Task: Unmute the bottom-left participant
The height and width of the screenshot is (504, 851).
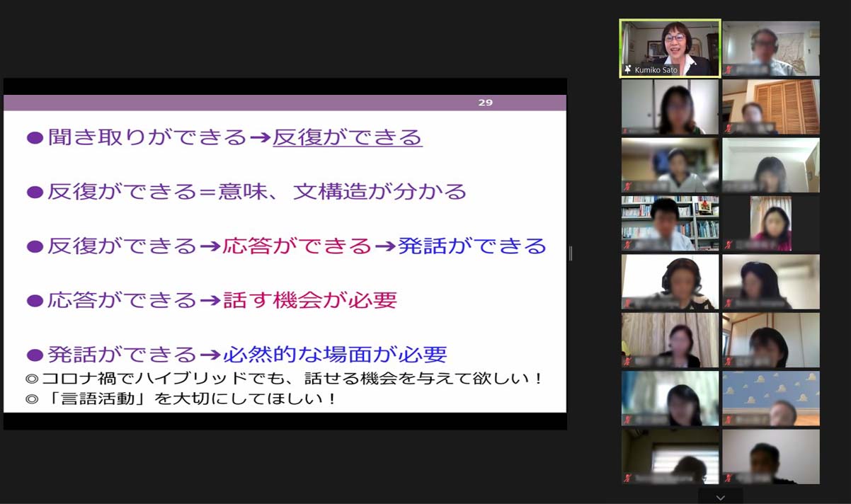Action: [x=627, y=478]
